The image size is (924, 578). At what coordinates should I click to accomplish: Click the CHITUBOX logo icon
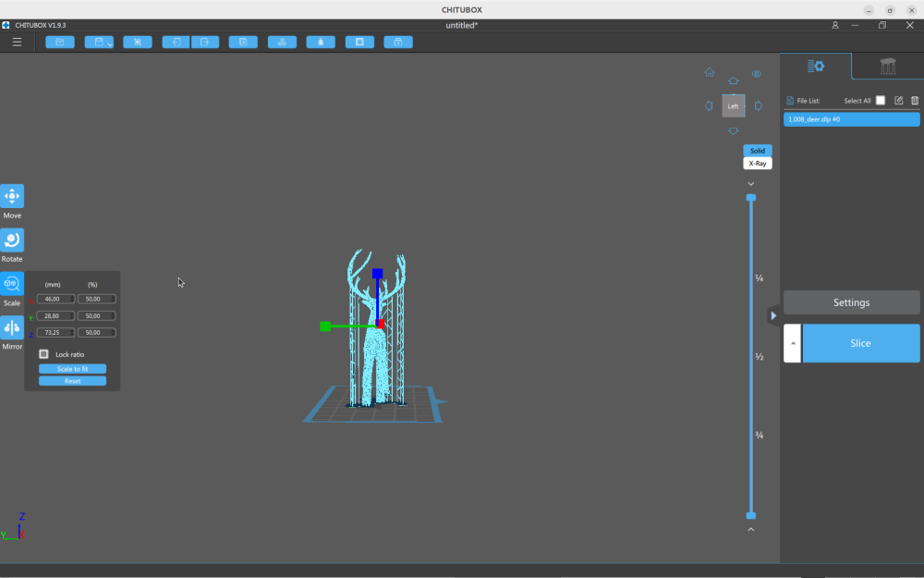6,25
